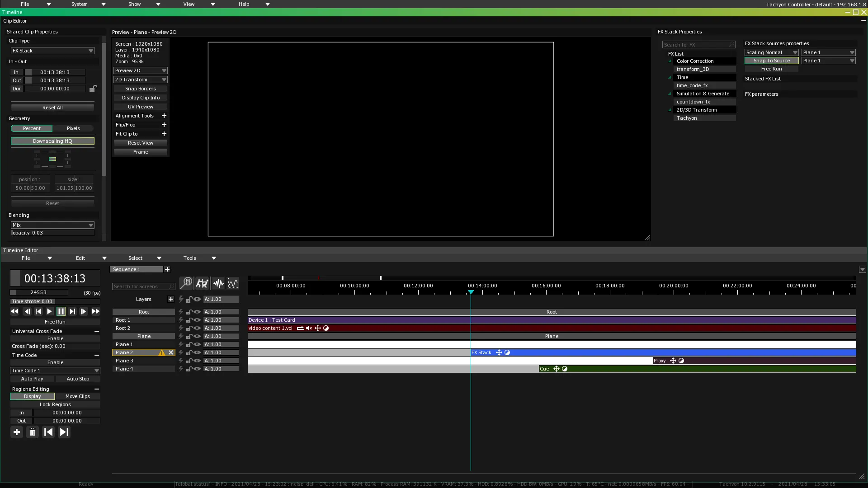The image size is (868, 488).
Task: Toggle visibility eye for Root 2 layer
Action: pyautogui.click(x=197, y=328)
